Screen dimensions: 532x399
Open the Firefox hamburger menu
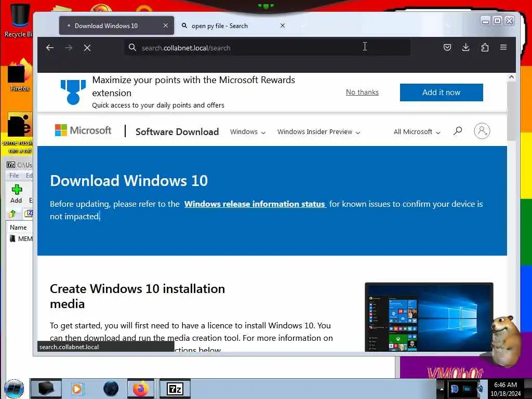[x=503, y=47]
